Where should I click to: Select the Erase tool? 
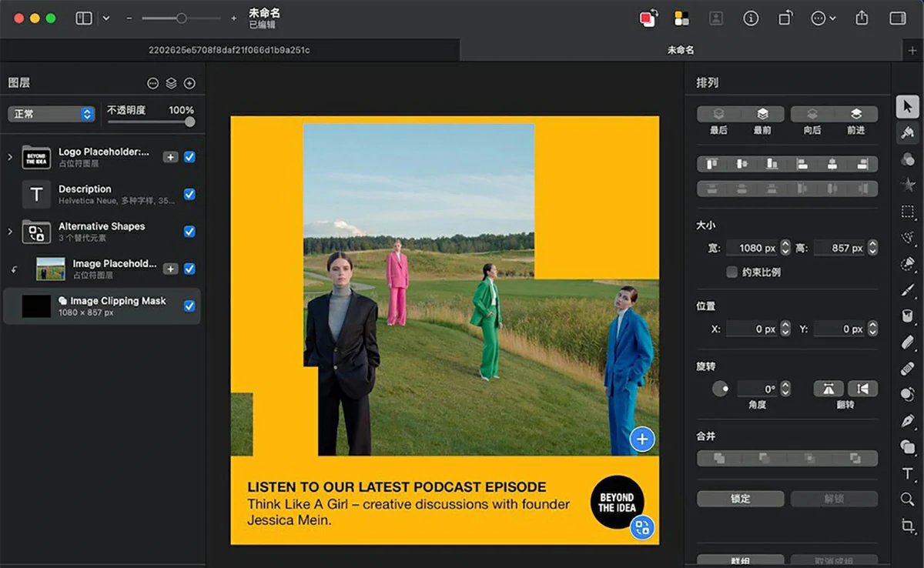pos(908,342)
